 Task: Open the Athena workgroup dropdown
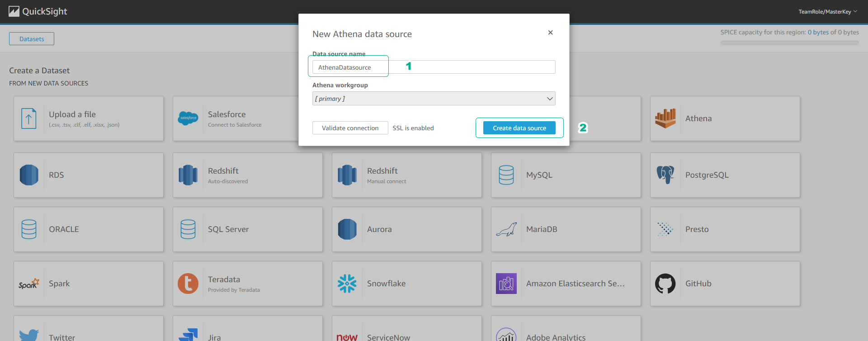point(434,99)
